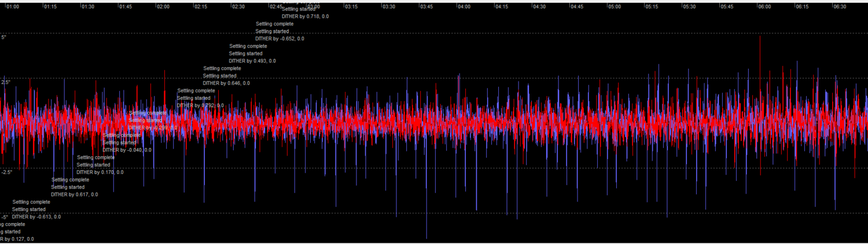The height and width of the screenshot is (244, 868).
Task: Select the 'DITHER by 0.617, 0.0' annotation
Action: pos(74,195)
